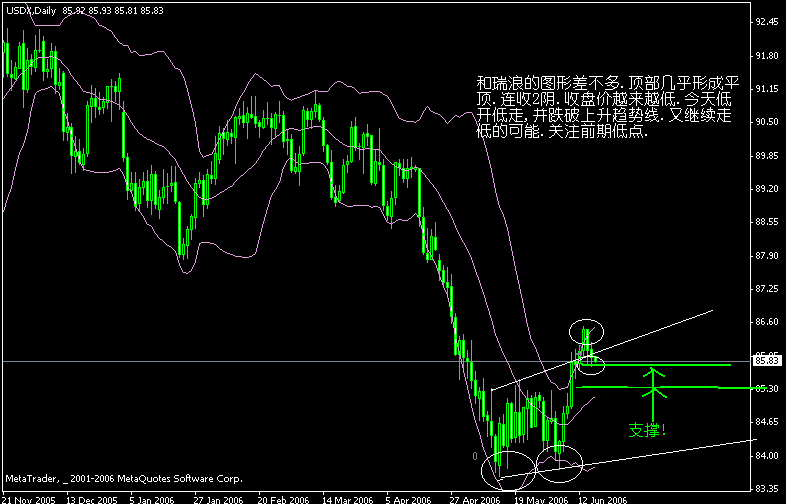Viewport: 786px width, 504px height.
Task: Click the 92.45 price axis label
Action: pos(767,22)
